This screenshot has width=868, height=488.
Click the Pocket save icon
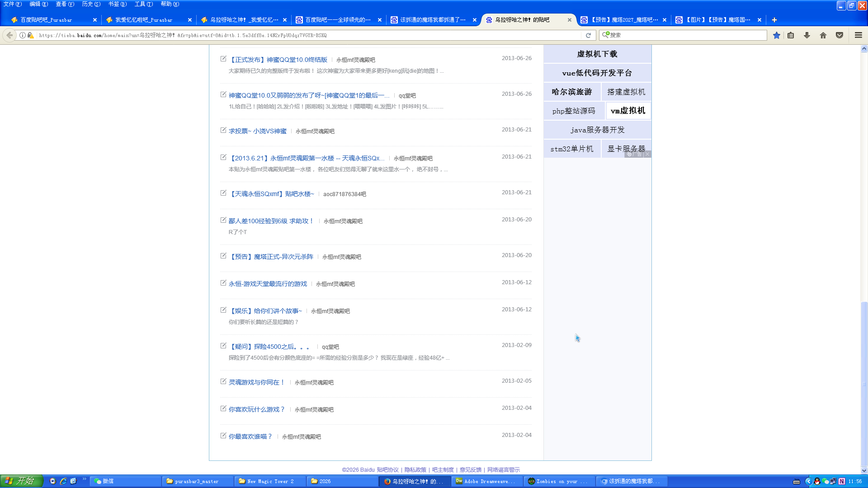point(840,35)
